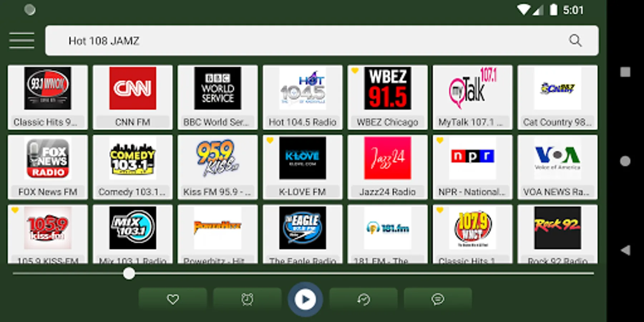The height and width of the screenshot is (322, 644).
Task: Open the Jazz24 Radio station
Action: pyautogui.click(x=387, y=167)
